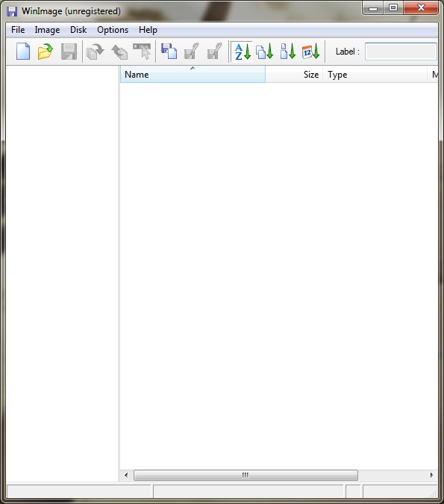Image resolution: width=444 pixels, height=504 pixels.
Task: Open an image with the folder icon
Action: click(x=46, y=52)
